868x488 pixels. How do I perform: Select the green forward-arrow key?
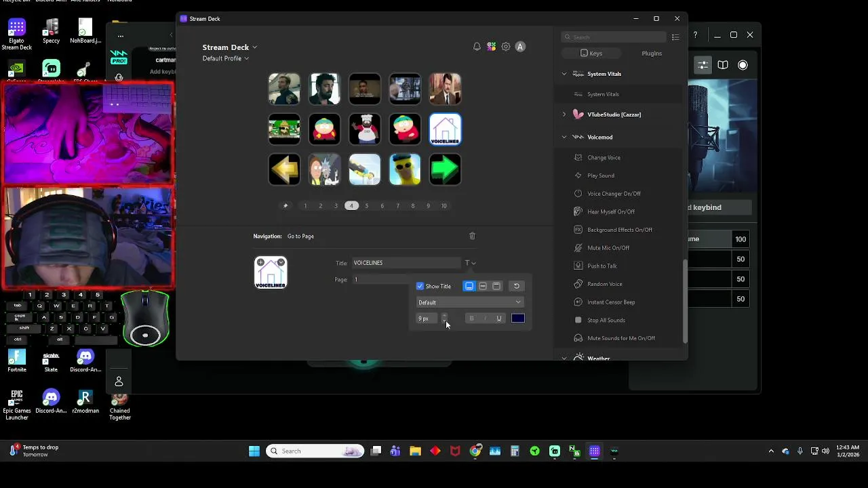[445, 169]
